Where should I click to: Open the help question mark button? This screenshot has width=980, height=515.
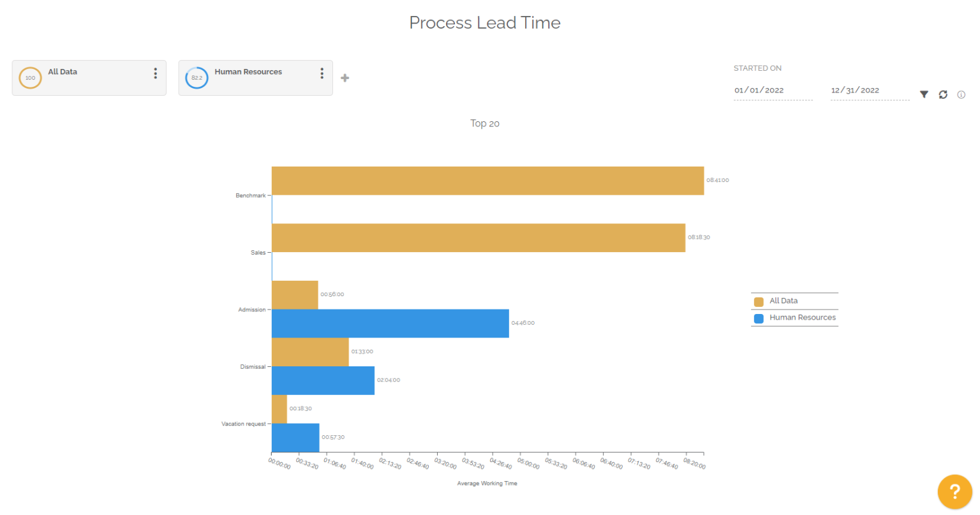point(954,491)
